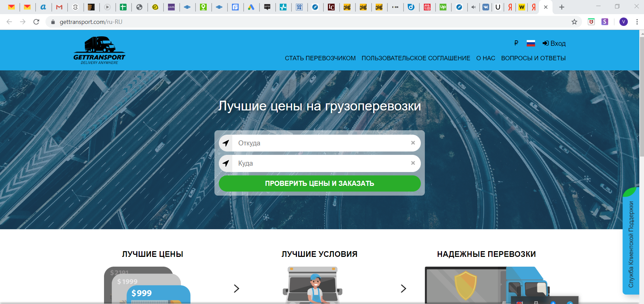Open the О НАС page
The width and height of the screenshot is (644, 304).
[x=486, y=58]
